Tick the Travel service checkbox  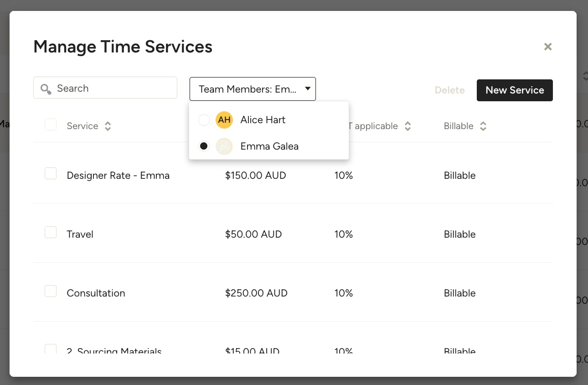click(x=51, y=232)
